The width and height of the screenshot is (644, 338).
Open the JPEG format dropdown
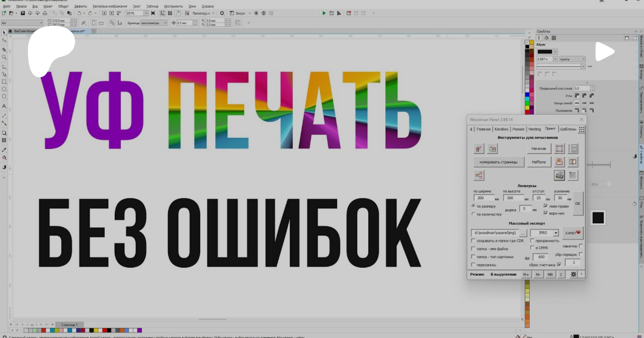(x=556, y=233)
